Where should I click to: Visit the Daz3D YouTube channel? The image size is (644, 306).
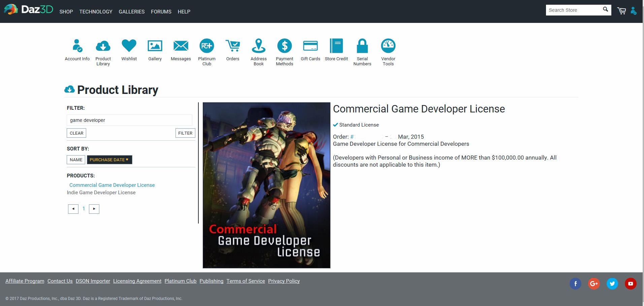click(631, 283)
